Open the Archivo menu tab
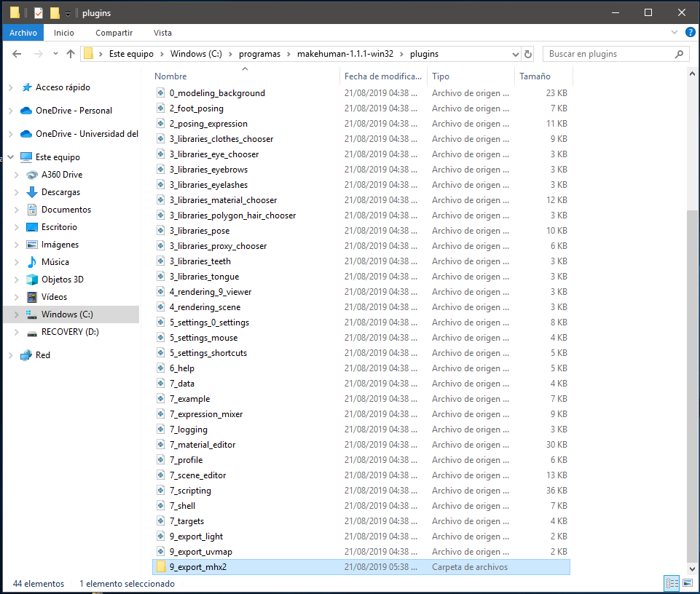This screenshot has width=700, height=594. tap(23, 33)
